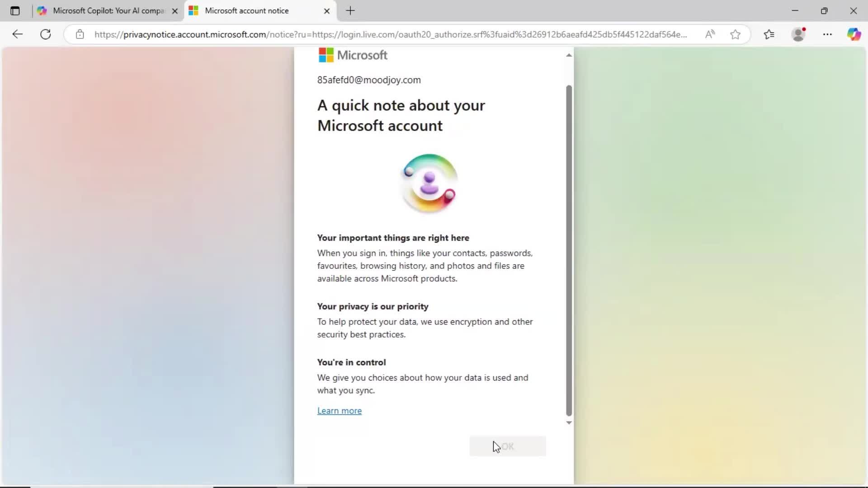Refresh the current page
This screenshot has height=488, width=868.
pos(46,34)
